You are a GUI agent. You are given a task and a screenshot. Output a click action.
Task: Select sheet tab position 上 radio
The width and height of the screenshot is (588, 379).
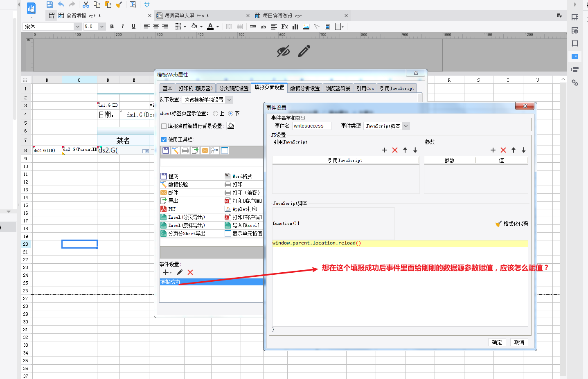point(215,113)
